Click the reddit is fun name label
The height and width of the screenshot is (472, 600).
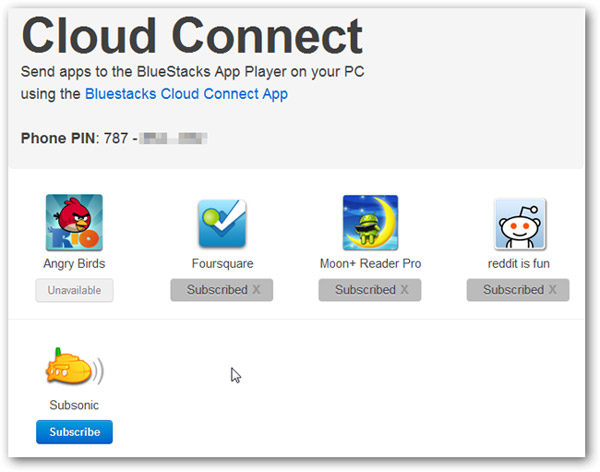pos(518,264)
